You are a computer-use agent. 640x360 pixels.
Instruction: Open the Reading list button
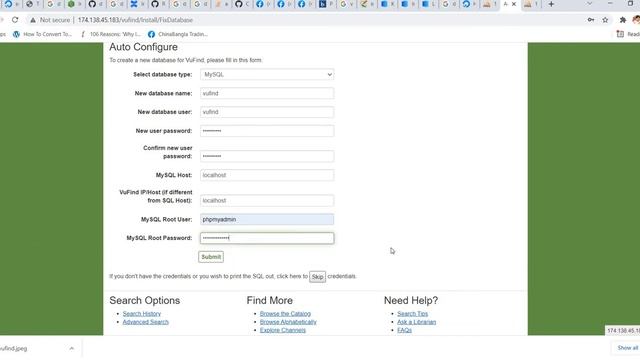(628, 34)
